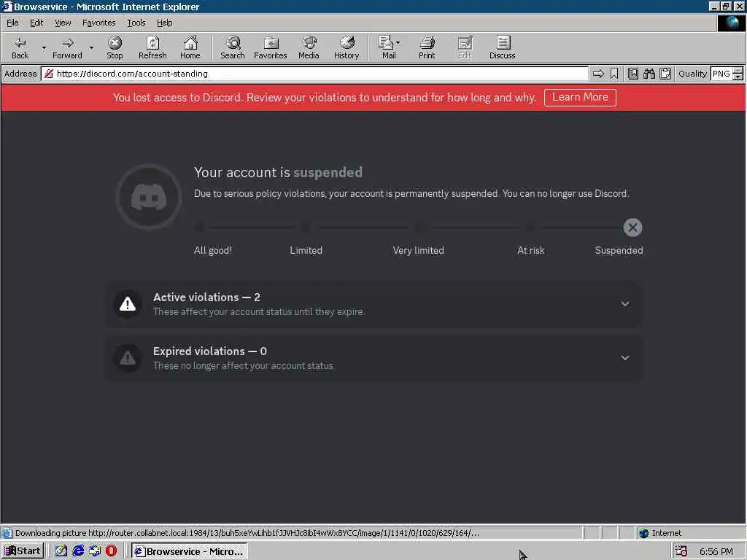Click the bookmark ribbon icon

614,74
